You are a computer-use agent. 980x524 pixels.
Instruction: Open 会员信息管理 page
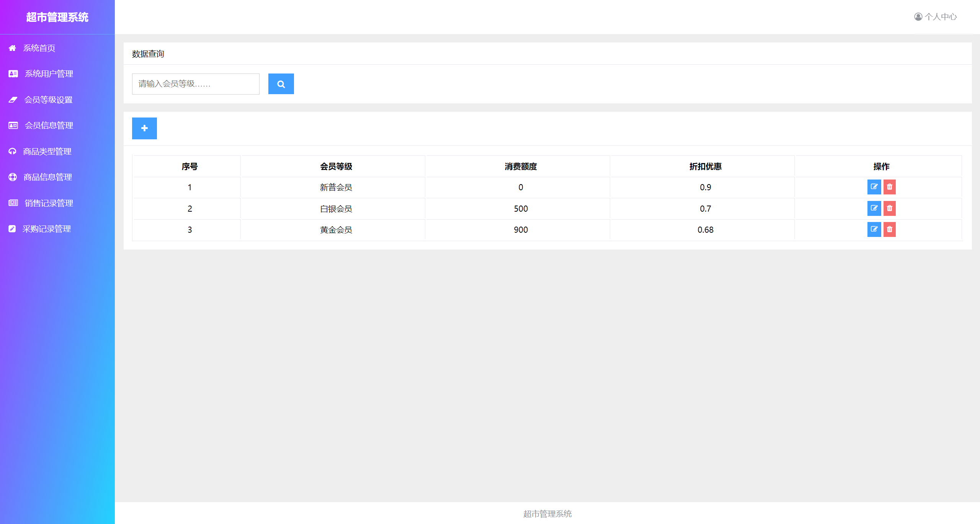point(49,126)
